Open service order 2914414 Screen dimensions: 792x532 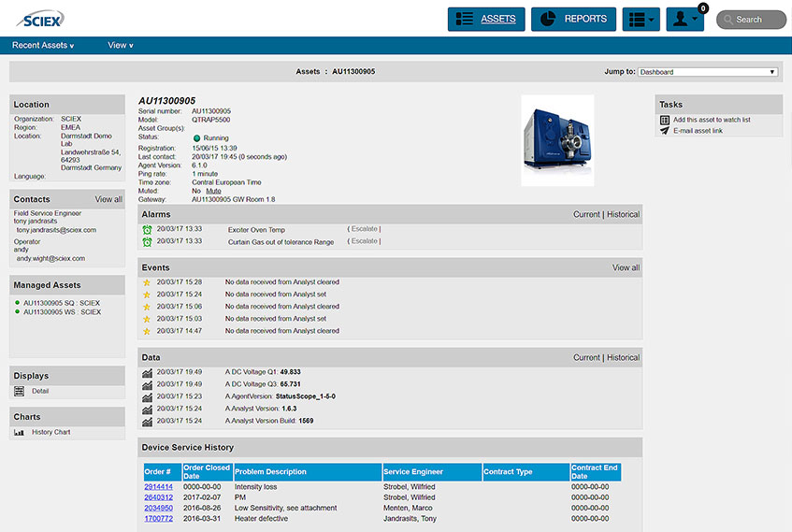[158, 487]
